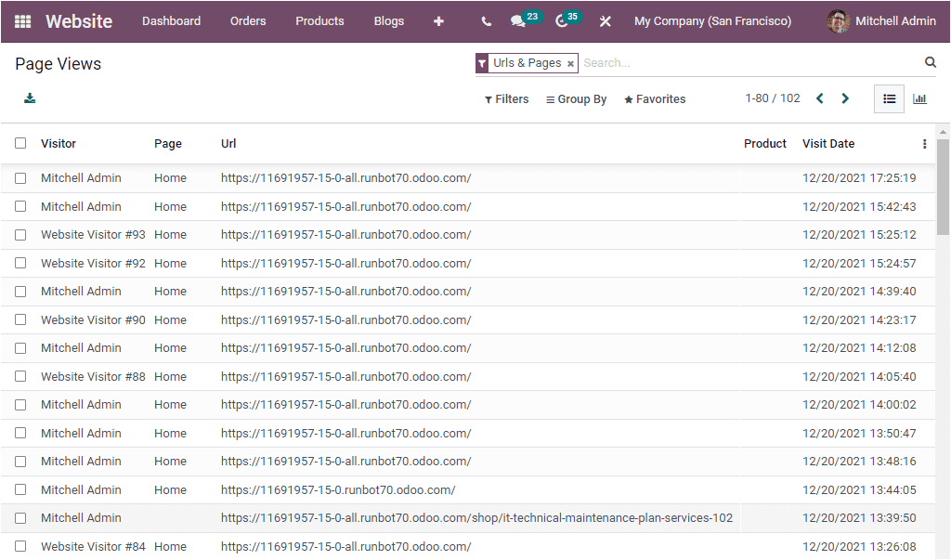The image size is (951, 560).
Task: Click inside the Search field
Action: [650, 62]
